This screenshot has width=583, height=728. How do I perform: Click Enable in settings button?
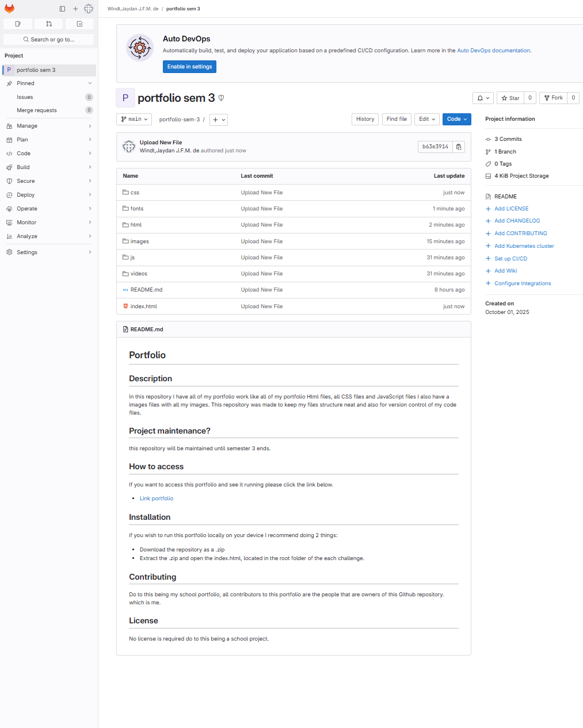189,67
